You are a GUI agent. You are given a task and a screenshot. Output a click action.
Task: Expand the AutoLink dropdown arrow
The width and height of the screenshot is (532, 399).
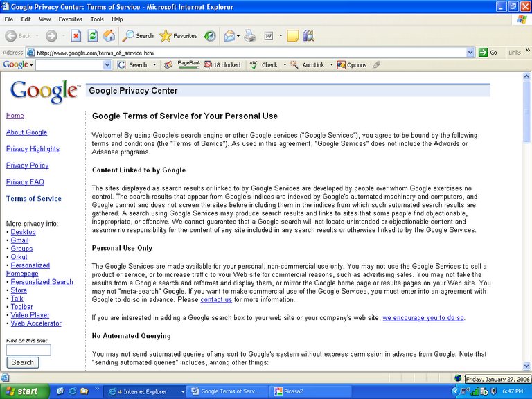coord(331,65)
